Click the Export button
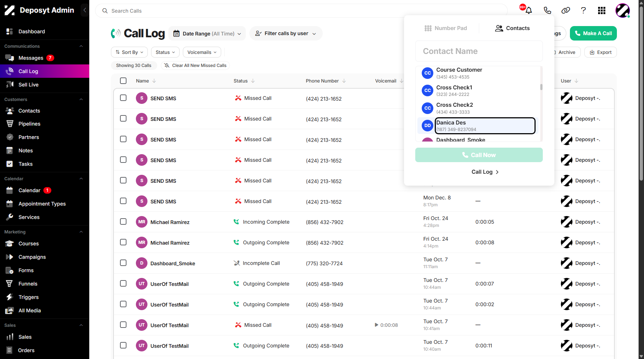Viewport: 644px width, 359px height. pos(601,52)
